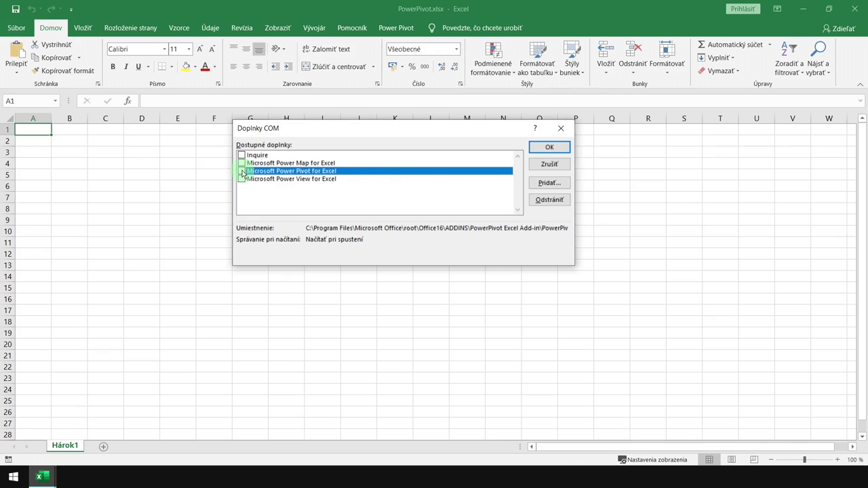Click the percent style icon
Viewport: 868px width, 488px height.
coord(412,66)
